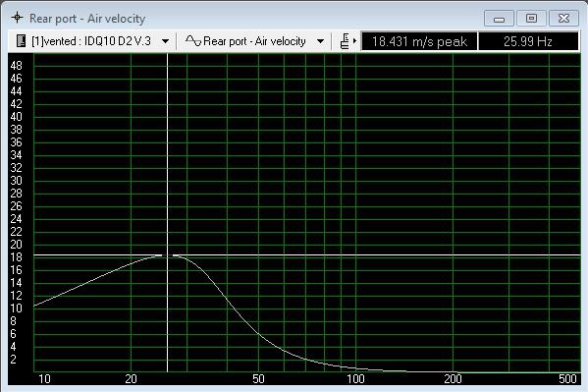Screen dimensions: 588x392
Task: Click the curve where it crosses 50 Hz
Action: (x=258, y=333)
